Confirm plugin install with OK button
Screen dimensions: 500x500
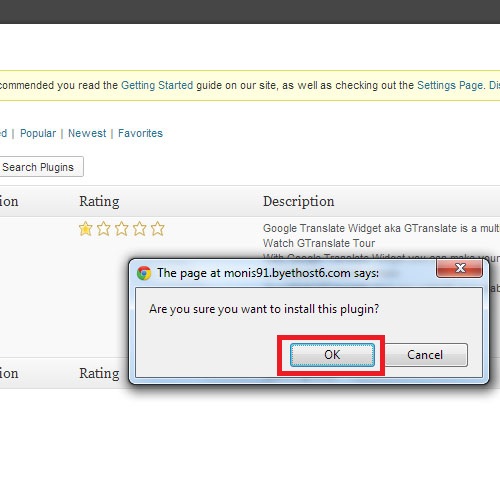[x=332, y=355]
